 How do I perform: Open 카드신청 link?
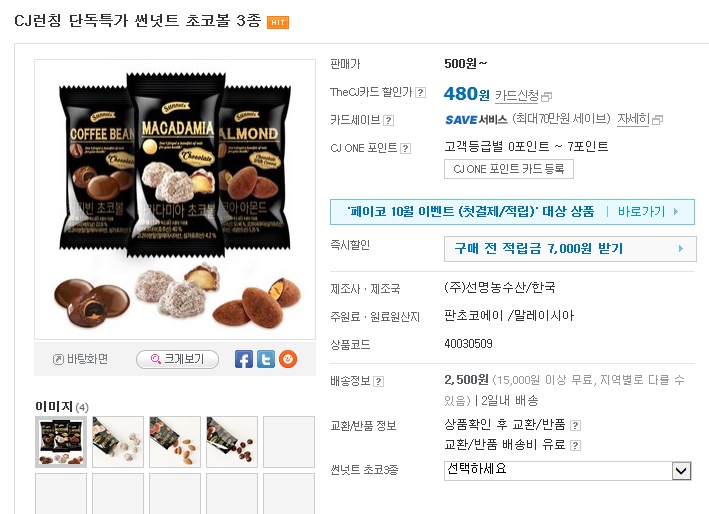(x=517, y=95)
